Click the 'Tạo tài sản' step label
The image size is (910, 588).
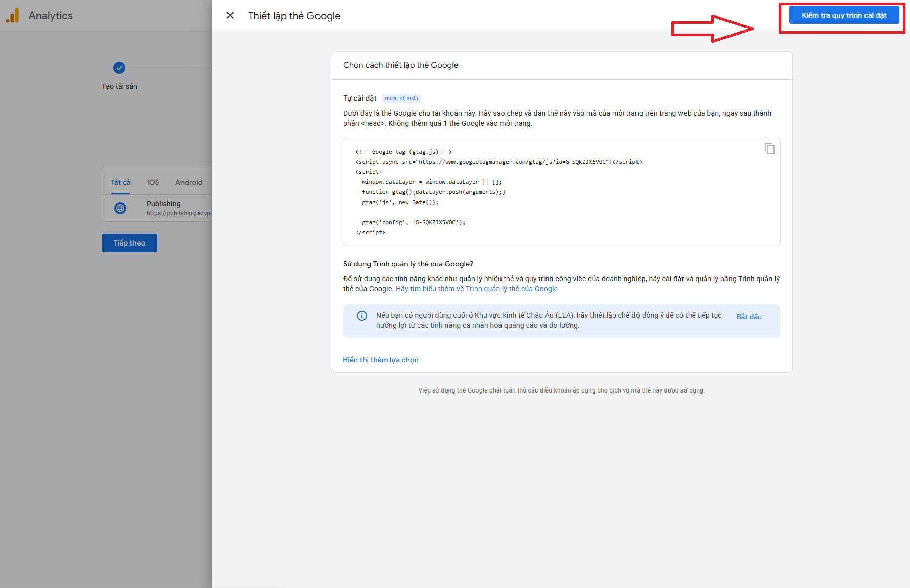pyautogui.click(x=119, y=86)
